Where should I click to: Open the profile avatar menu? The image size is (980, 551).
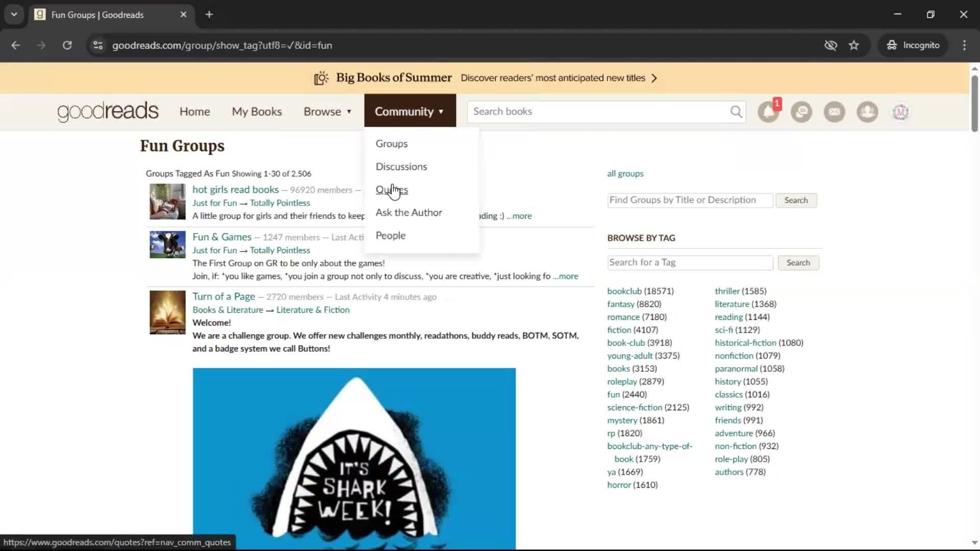[900, 112]
